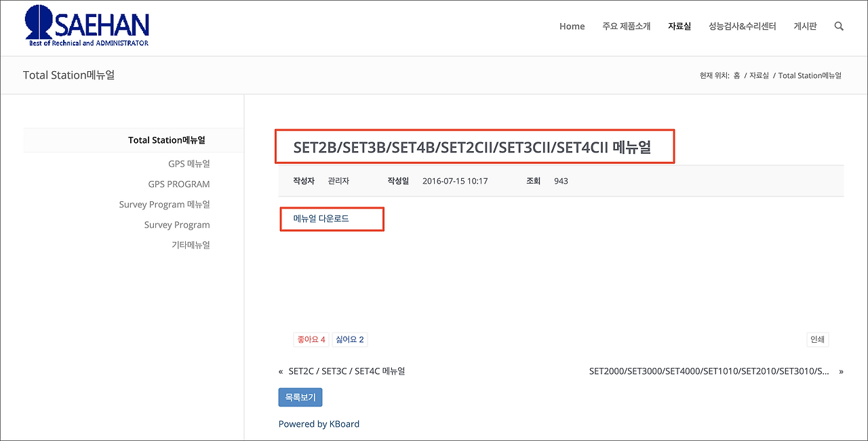Open the search magnifier icon
Viewport: 868px width, 441px height.
pos(839,26)
